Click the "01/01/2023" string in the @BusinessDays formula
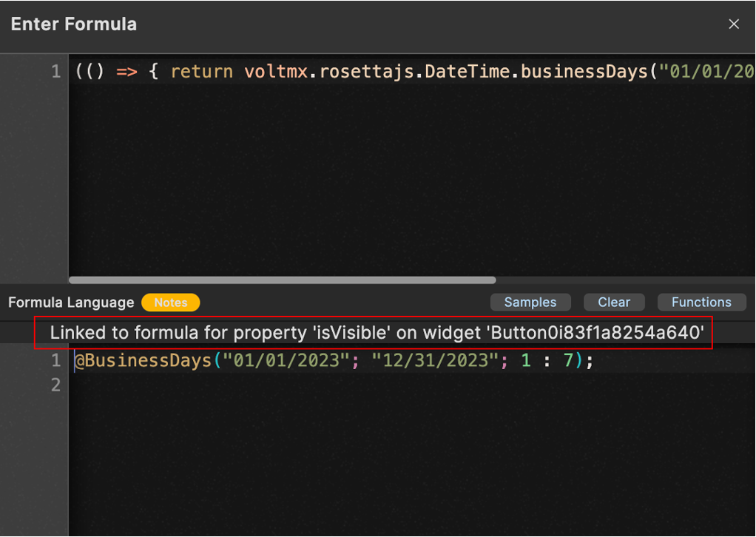The image size is (756, 537). (x=286, y=360)
